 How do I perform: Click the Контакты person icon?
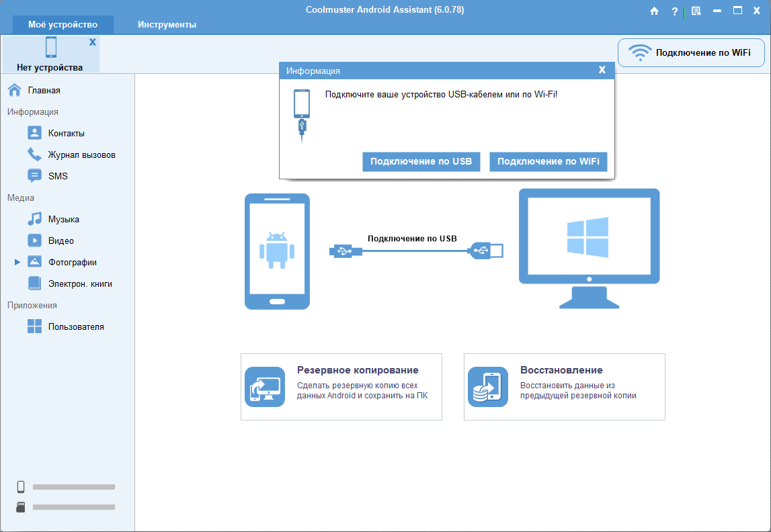pyautogui.click(x=34, y=132)
